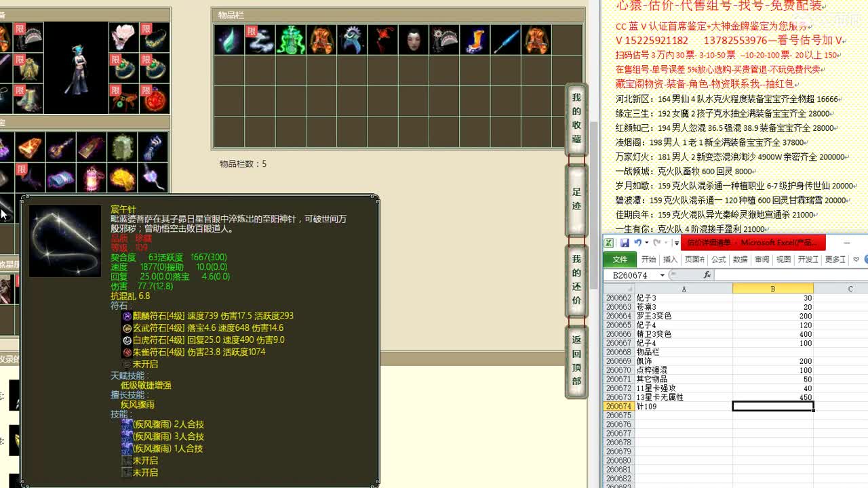868x488 pixels.
Task: Open the equipped belt slot
Action: tap(124, 98)
